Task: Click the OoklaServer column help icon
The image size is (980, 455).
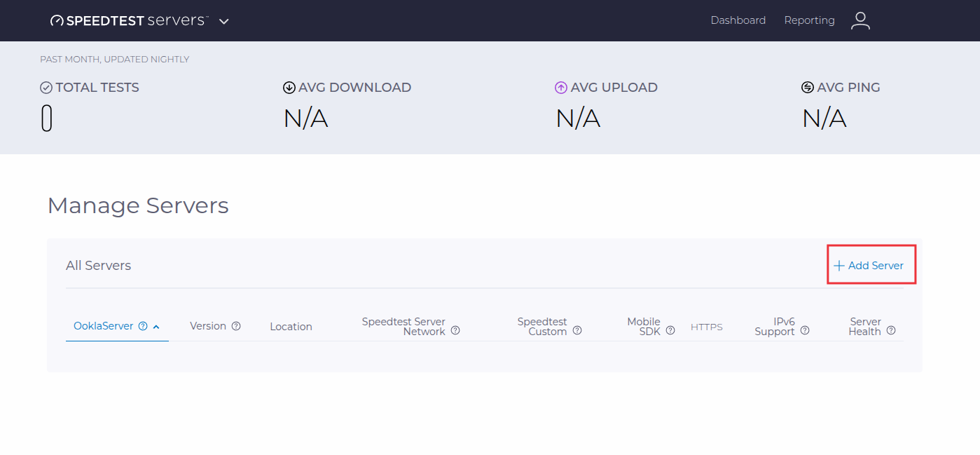Action: point(143,325)
